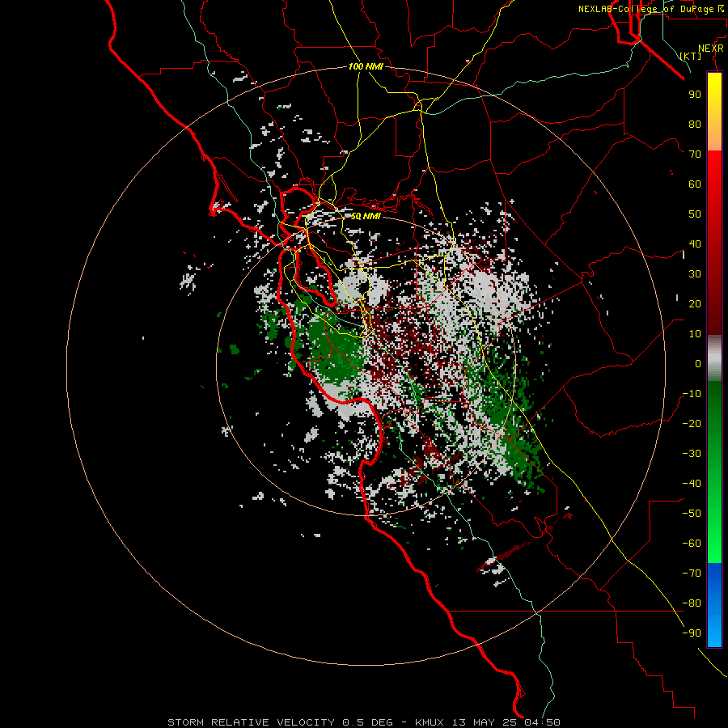
Task: Select the 90 value on the velocity scale
Action: pyautogui.click(x=695, y=95)
